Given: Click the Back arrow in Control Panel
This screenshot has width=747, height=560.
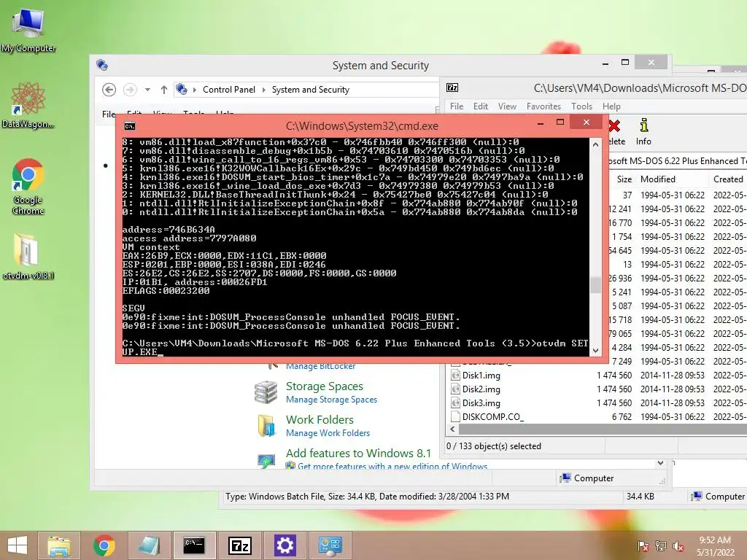Looking at the screenshot, I should point(109,90).
